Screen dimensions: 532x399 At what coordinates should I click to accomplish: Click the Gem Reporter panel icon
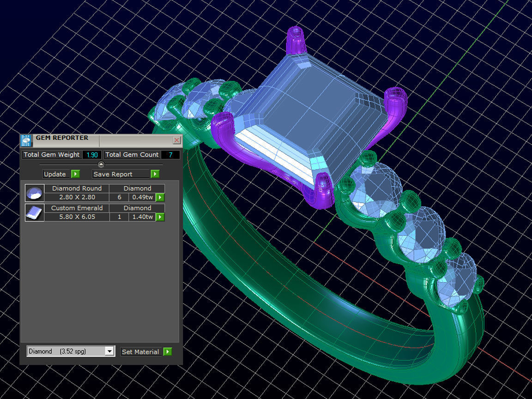coord(26,140)
